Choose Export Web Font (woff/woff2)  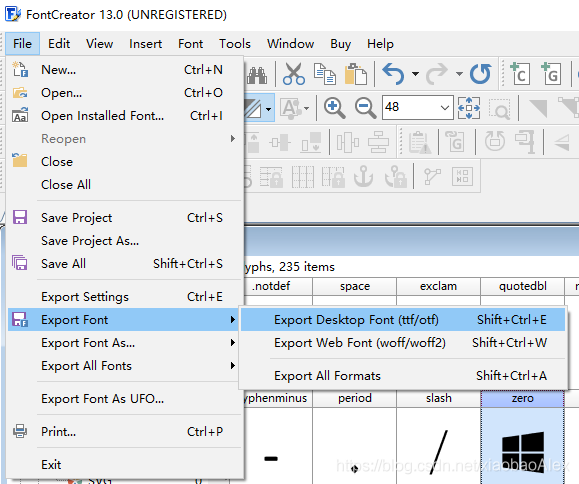[403, 343]
